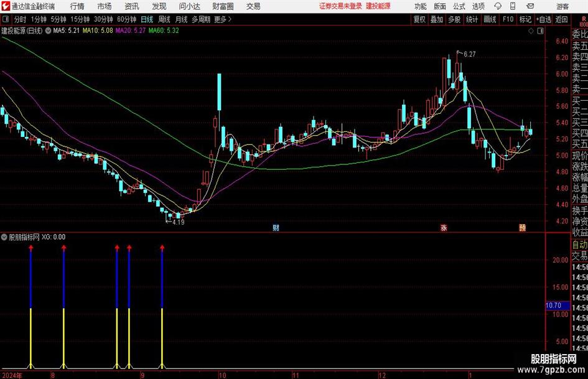Switch to 30分钟 period
The image size is (588, 379).
(103, 19)
